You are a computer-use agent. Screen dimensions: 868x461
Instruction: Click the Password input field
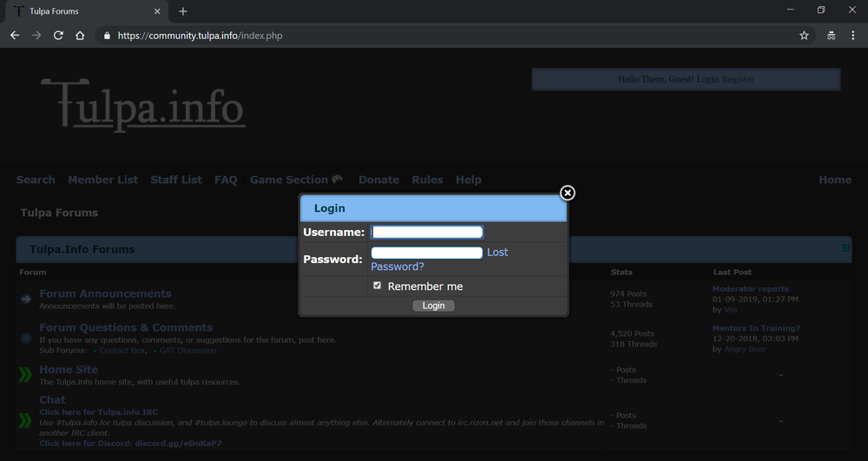pos(426,253)
